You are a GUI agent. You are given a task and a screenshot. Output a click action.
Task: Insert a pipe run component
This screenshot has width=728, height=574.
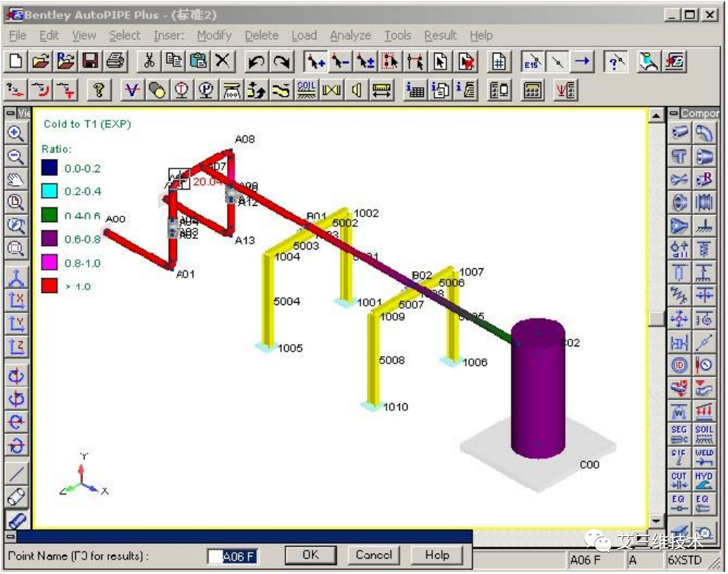click(x=680, y=133)
